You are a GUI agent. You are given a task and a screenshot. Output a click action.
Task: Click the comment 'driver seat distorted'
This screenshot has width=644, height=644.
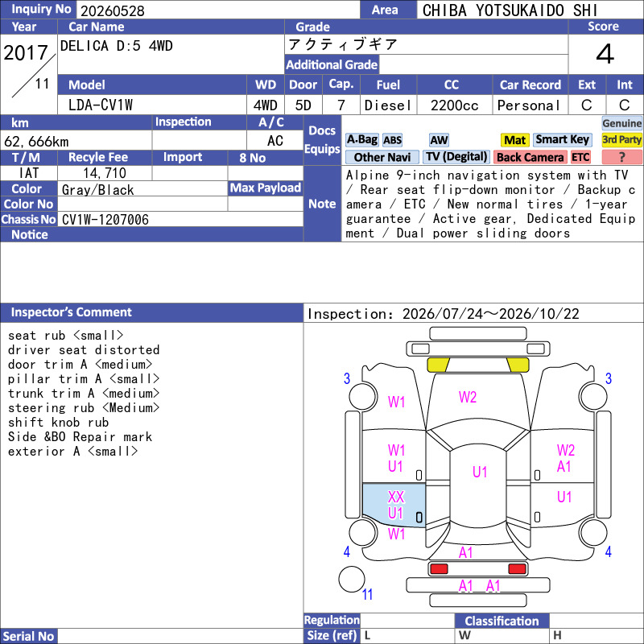pos(84,350)
